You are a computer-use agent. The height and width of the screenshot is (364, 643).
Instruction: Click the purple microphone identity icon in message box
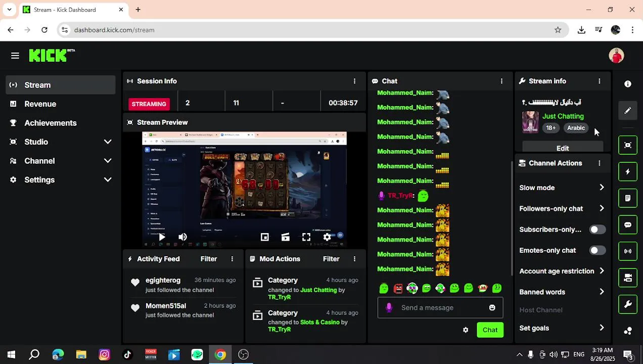[389, 307]
